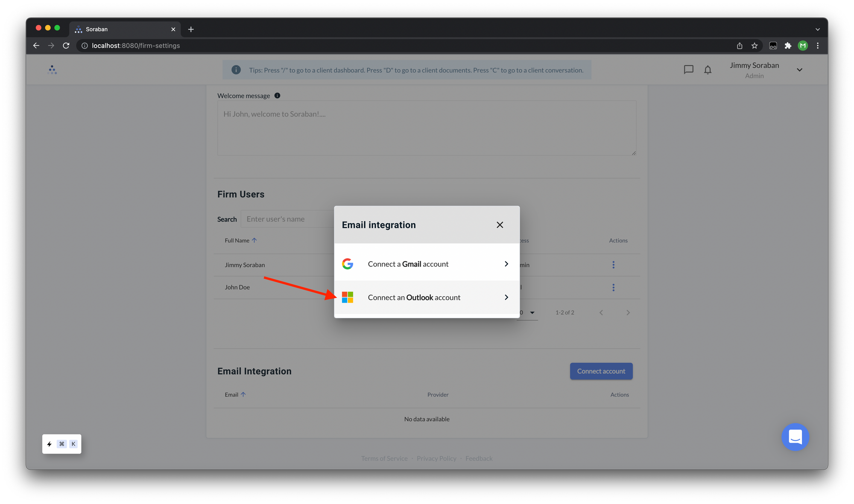854x504 pixels.
Task: Open actions menu for Jimmy Soraban row
Action: click(613, 265)
